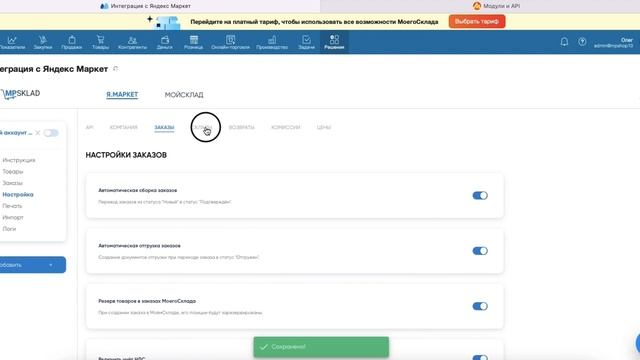Viewport: 640px width, 360px height.
Task: Remove account with the X icon
Action: 38,133
